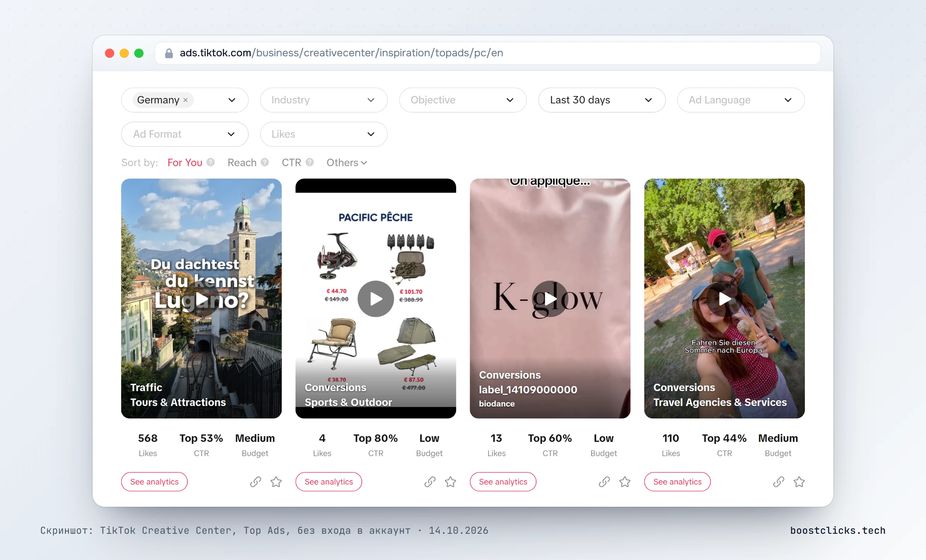Copy link of the Pacific Pêche ad

[x=430, y=482]
